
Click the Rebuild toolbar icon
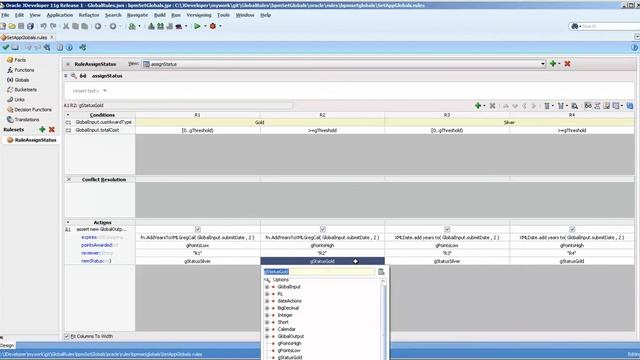click(x=160, y=26)
